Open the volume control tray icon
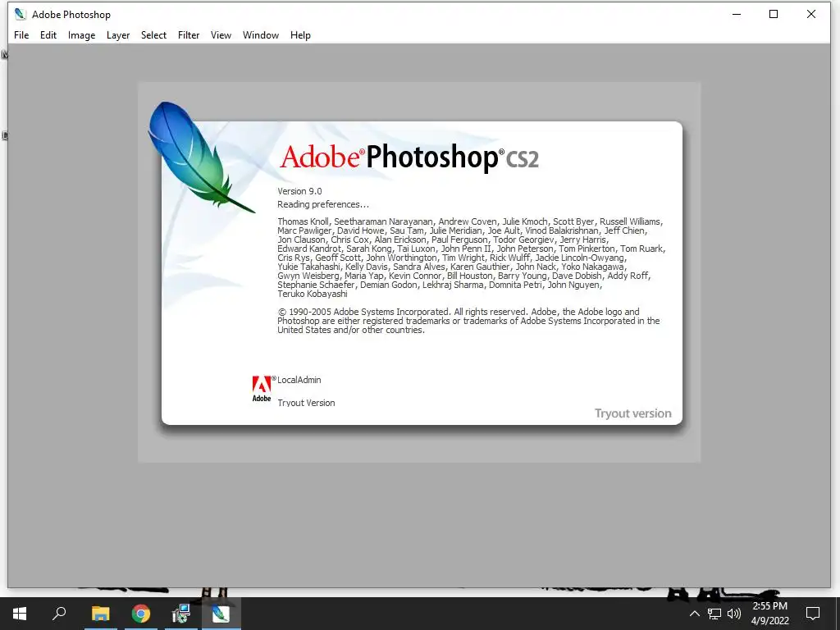 (x=734, y=614)
